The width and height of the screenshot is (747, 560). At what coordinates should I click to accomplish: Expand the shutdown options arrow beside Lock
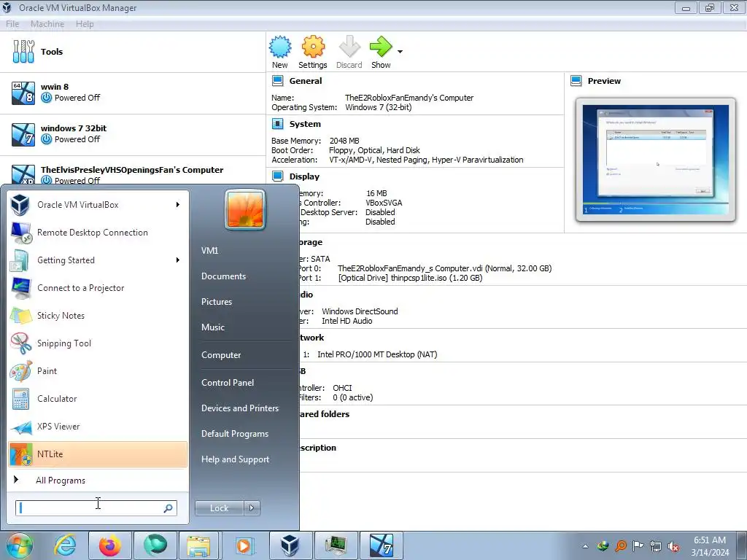click(252, 508)
